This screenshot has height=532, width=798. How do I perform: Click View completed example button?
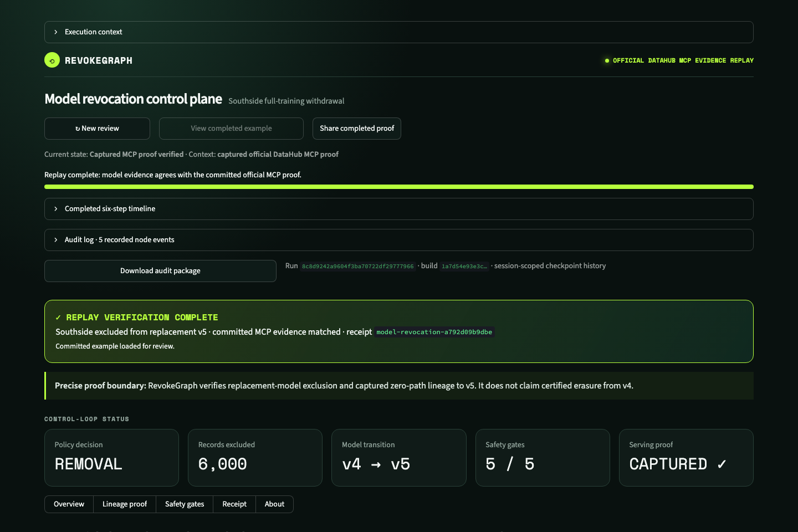point(231,129)
